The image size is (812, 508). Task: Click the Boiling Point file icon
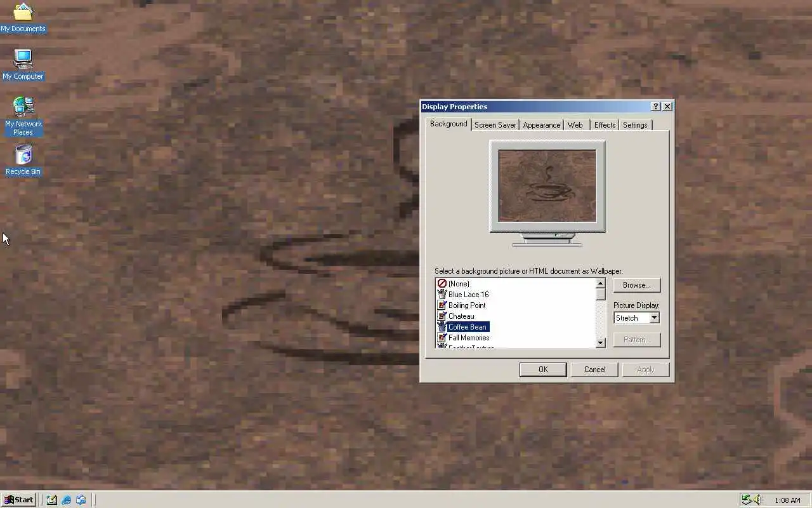tap(442, 305)
